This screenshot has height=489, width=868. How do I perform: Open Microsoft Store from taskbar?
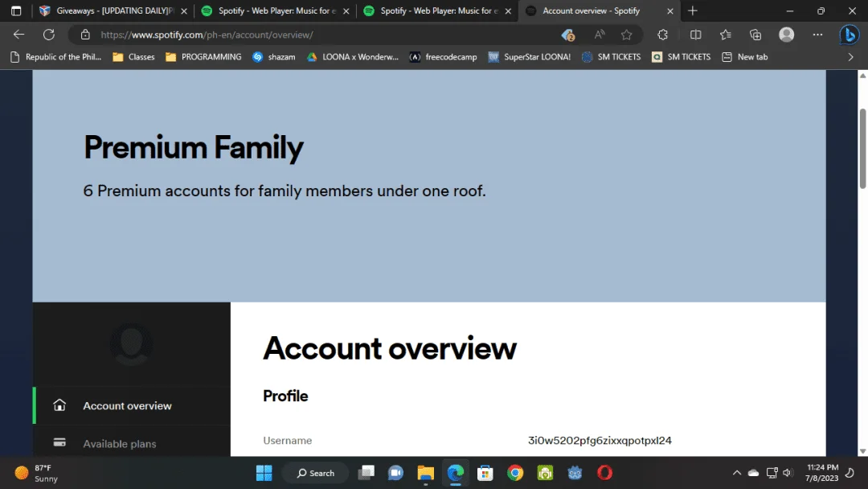coord(485,473)
